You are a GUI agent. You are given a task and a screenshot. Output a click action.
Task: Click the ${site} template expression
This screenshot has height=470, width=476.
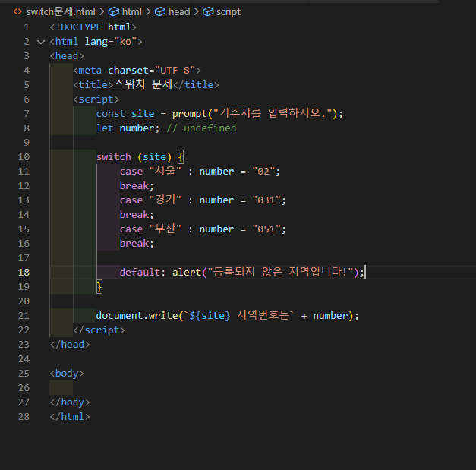210,316
